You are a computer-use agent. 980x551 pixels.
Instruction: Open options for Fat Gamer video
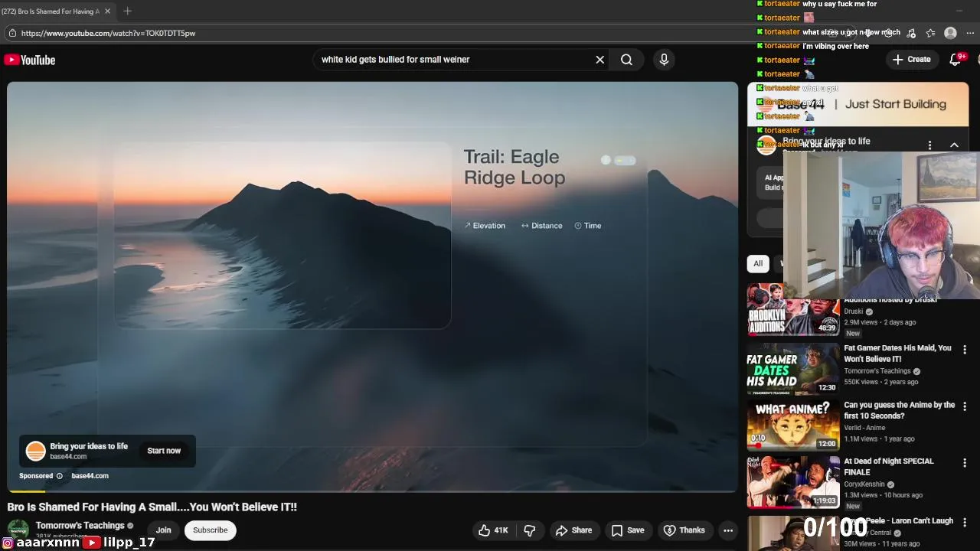coord(965,350)
